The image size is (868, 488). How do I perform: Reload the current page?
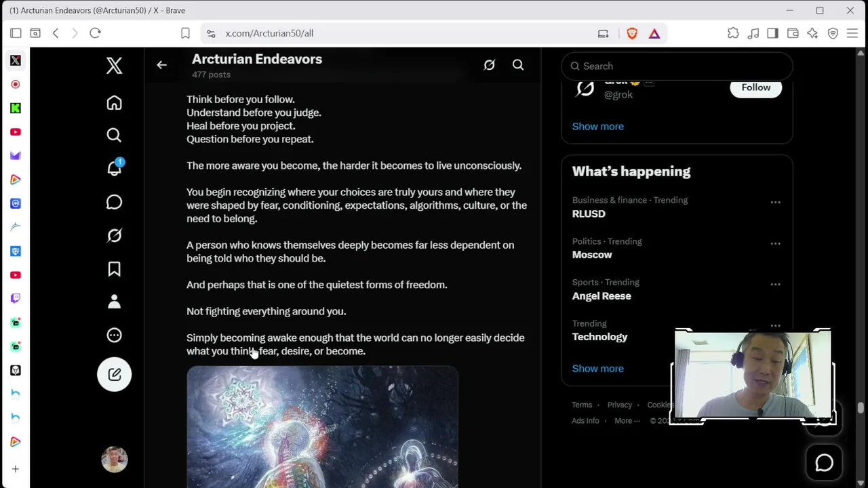95,33
